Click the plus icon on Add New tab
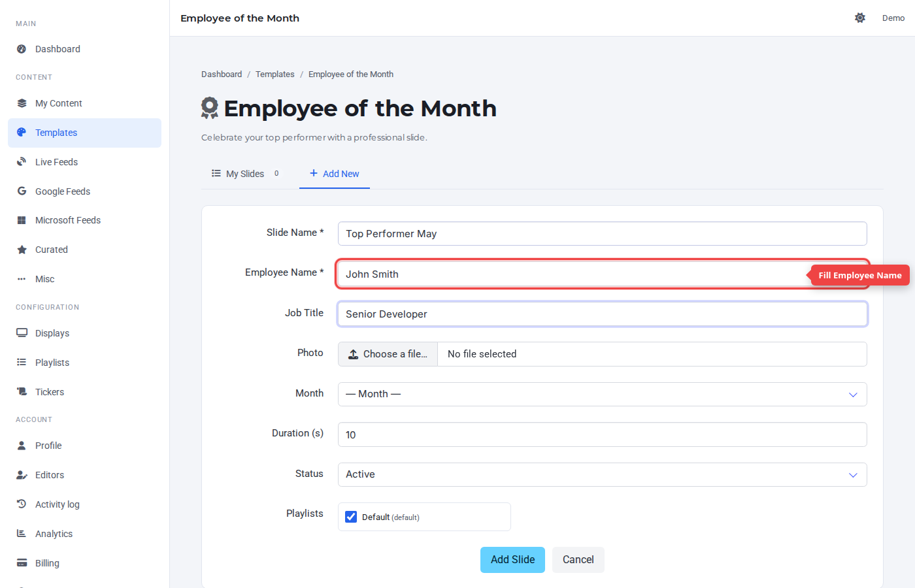This screenshot has width=915, height=588. [x=314, y=173]
